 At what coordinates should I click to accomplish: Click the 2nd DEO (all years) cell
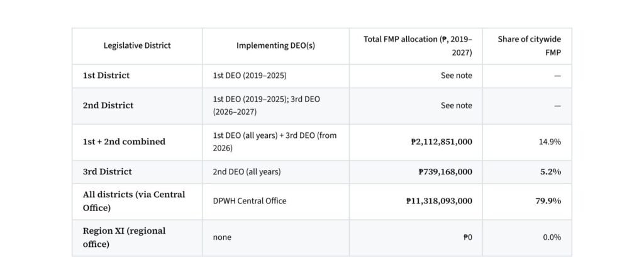pos(247,172)
